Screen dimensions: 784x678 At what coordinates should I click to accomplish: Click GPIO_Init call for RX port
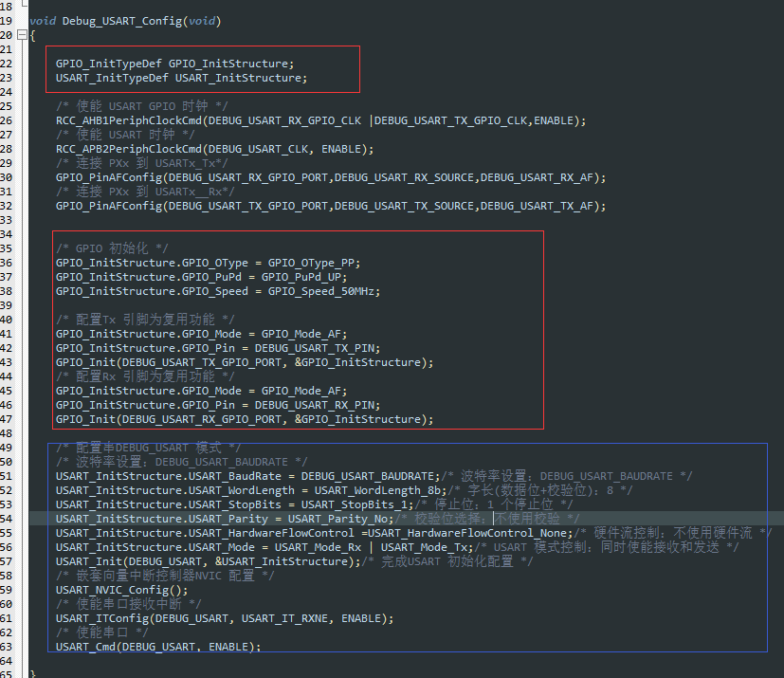tap(245, 419)
